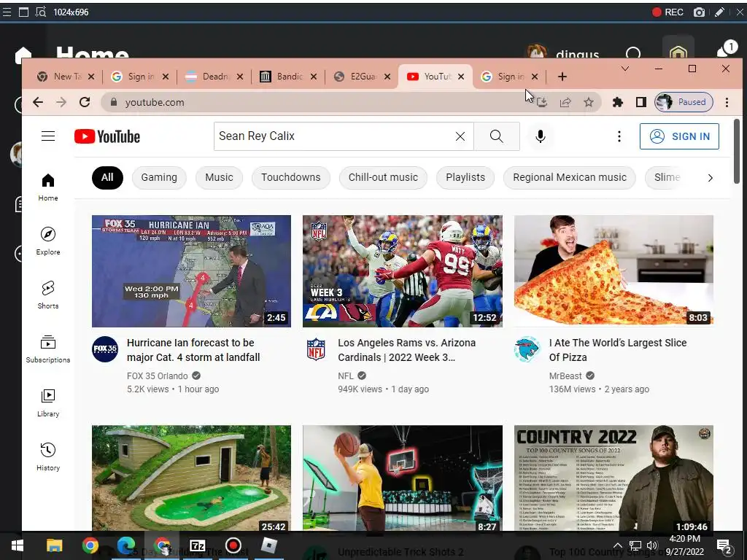This screenshot has height=560, width=747.
Task: Open the NFL channel name link
Action: [346, 376]
